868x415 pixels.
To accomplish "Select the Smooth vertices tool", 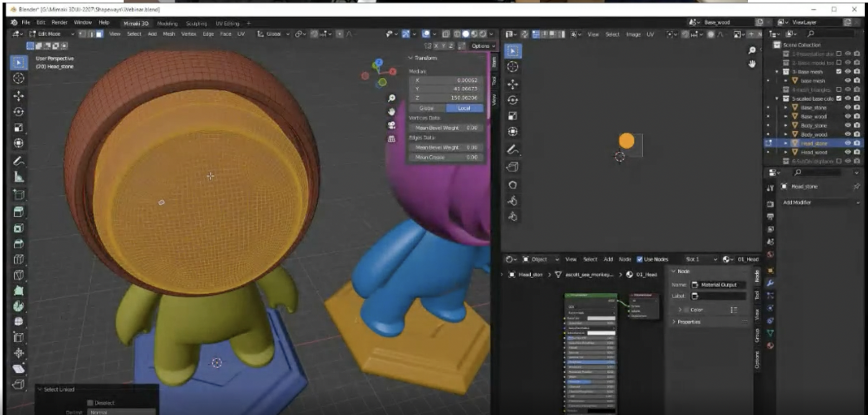I will coord(19,321).
